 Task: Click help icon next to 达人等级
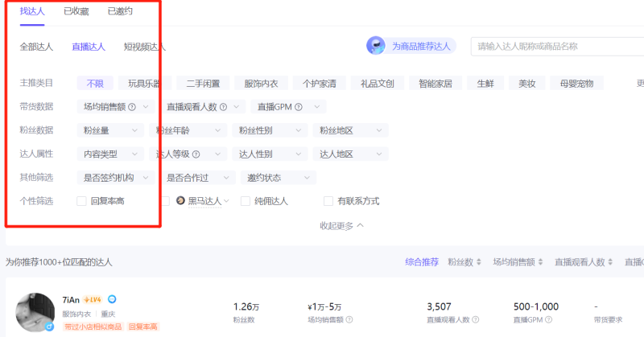click(196, 154)
